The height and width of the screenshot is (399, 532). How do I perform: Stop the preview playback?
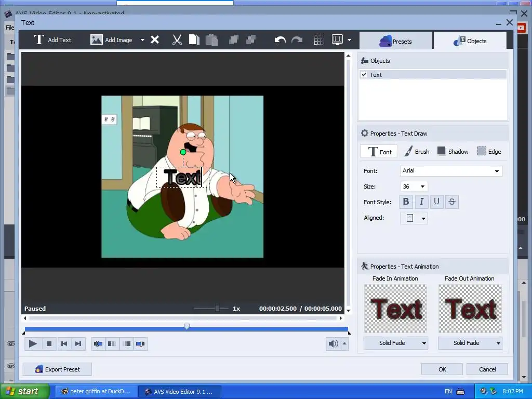click(49, 344)
